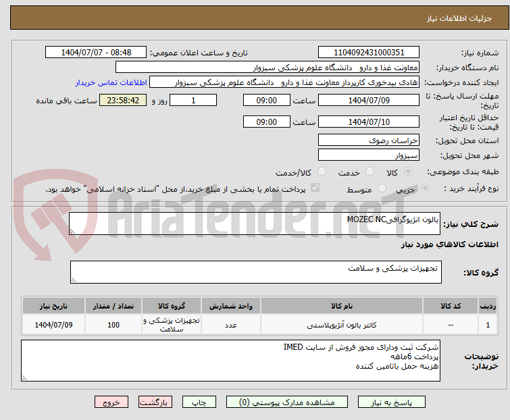Click the پاسخ به نیاز button
Viewport: 510px width, 420px height.
pyautogui.click(x=392, y=402)
